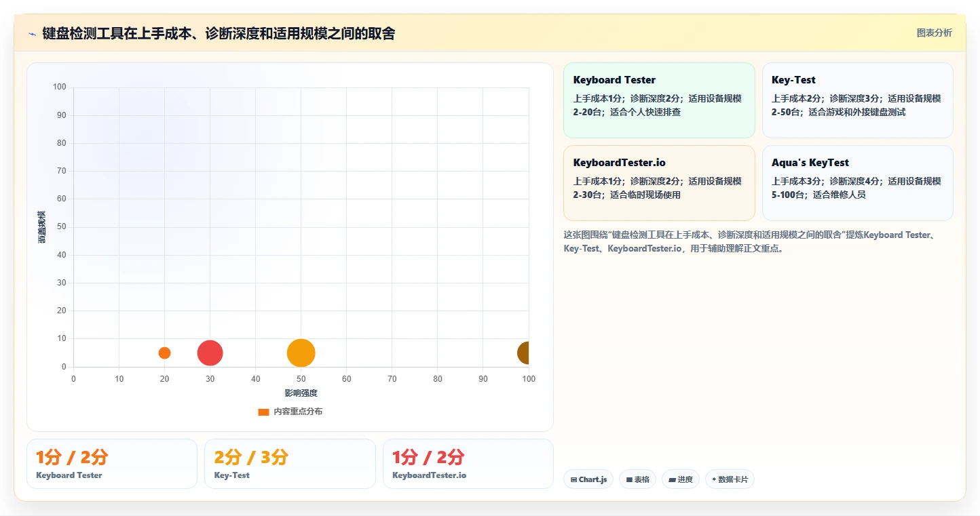Toggle the 内容重点分布 legend swatch
This screenshot has height=516, width=980.
263,412
